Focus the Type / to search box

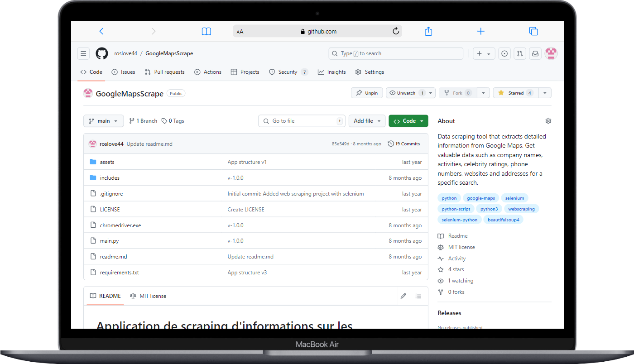point(396,53)
